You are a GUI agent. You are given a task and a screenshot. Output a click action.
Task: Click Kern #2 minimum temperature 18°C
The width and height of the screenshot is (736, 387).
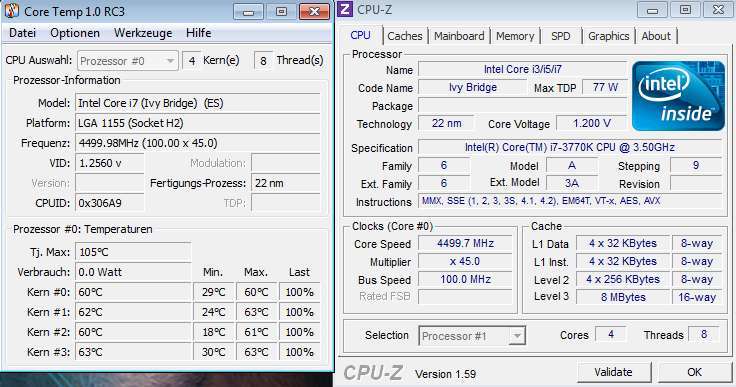coord(214,332)
